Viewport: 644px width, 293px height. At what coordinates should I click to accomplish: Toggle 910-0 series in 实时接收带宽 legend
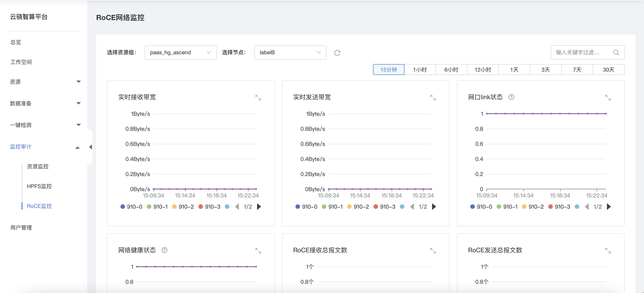point(131,207)
